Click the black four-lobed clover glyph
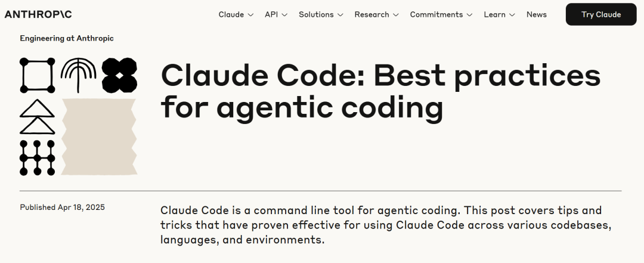Screen dimensions: 644x263 [x=119, y=75]
